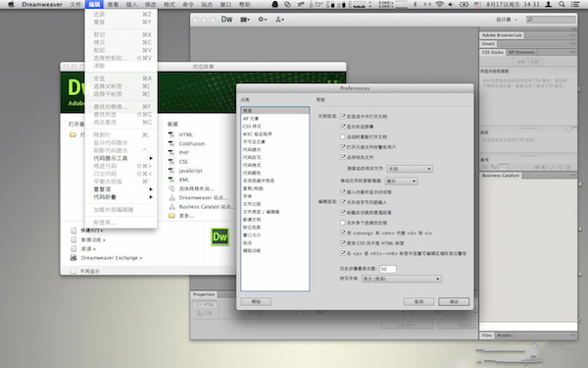Enable reopen documents on startup checkbox
Viewport: 588px width, 368px height.
342,136
